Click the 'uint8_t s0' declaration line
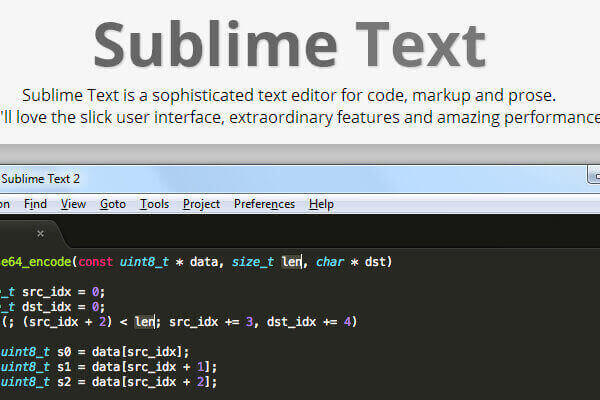The height and width of the screenshot is (400, 600). pos(95,352)
